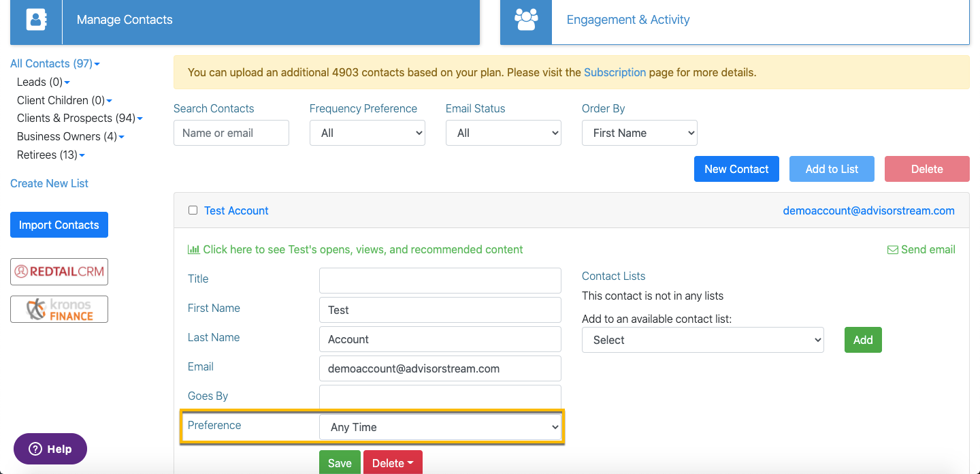
Task: Expand the All Contacts (97) dropdown arrow
Action: pos(97,64)
